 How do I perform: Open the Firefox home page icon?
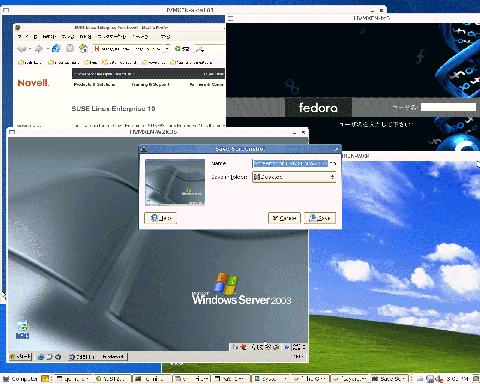pyautogui.click(x=83, y=49)
